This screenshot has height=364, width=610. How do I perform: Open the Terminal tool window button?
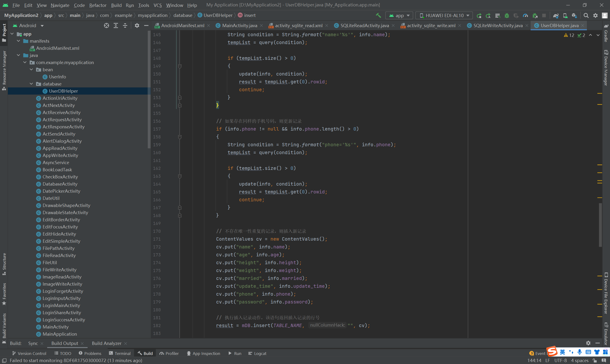pyautogui.click(x=120, y=353)
